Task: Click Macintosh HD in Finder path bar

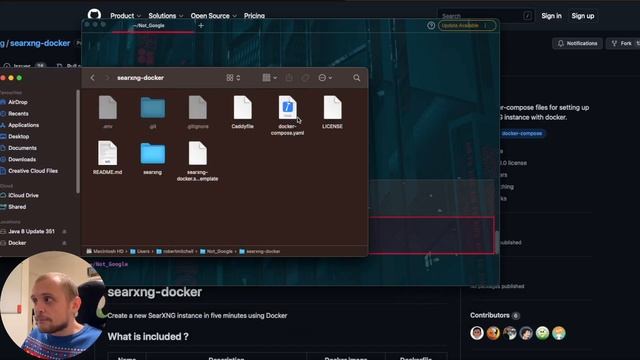Action: (x=105, y=251)
